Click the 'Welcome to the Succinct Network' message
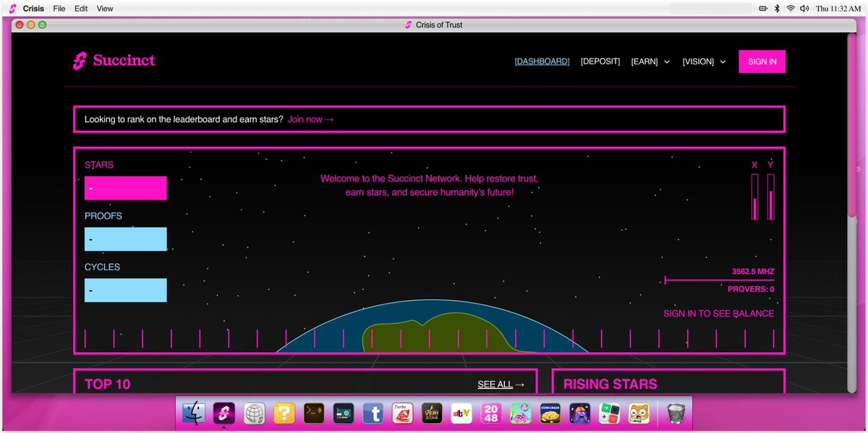The image size is (868, 433). point(430,185)
